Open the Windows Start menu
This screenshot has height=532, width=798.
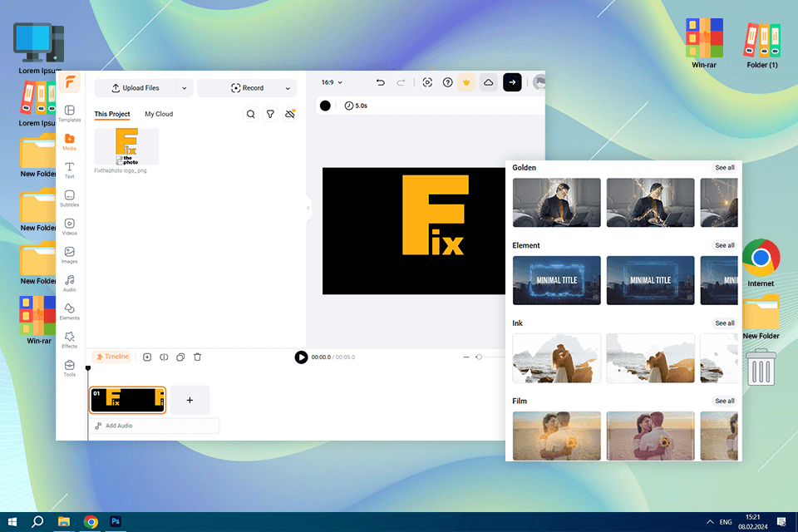coord(12,521)
